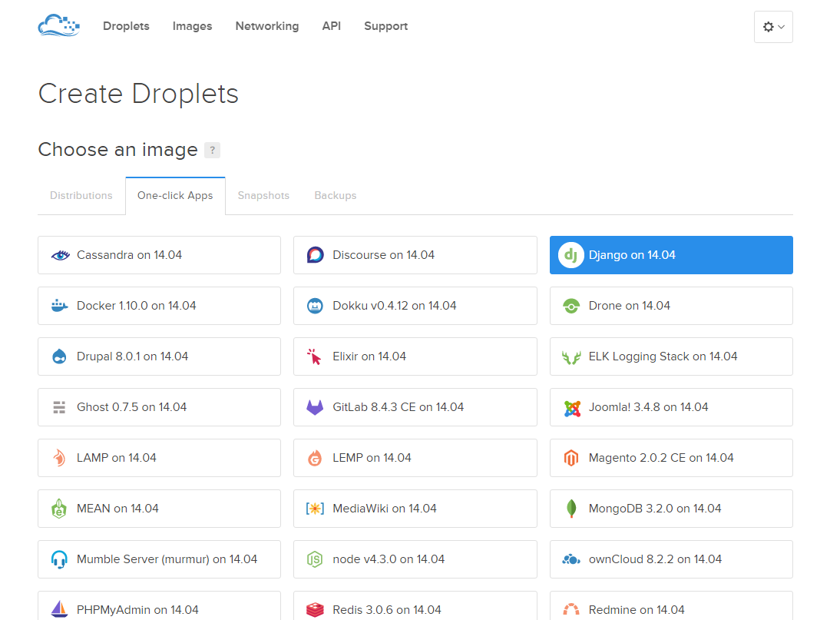Click the Docker whale icon

pos(59,306)
